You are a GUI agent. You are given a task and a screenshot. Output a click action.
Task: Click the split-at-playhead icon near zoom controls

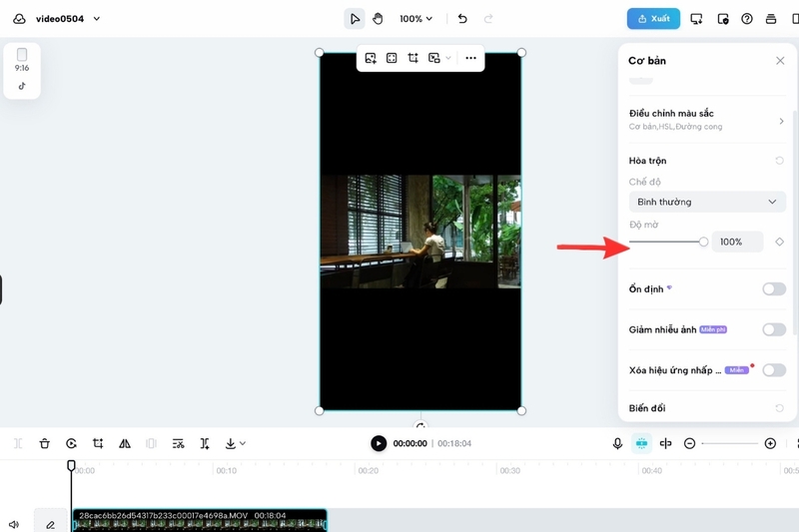pyautogui.click(x=665, y=444)
